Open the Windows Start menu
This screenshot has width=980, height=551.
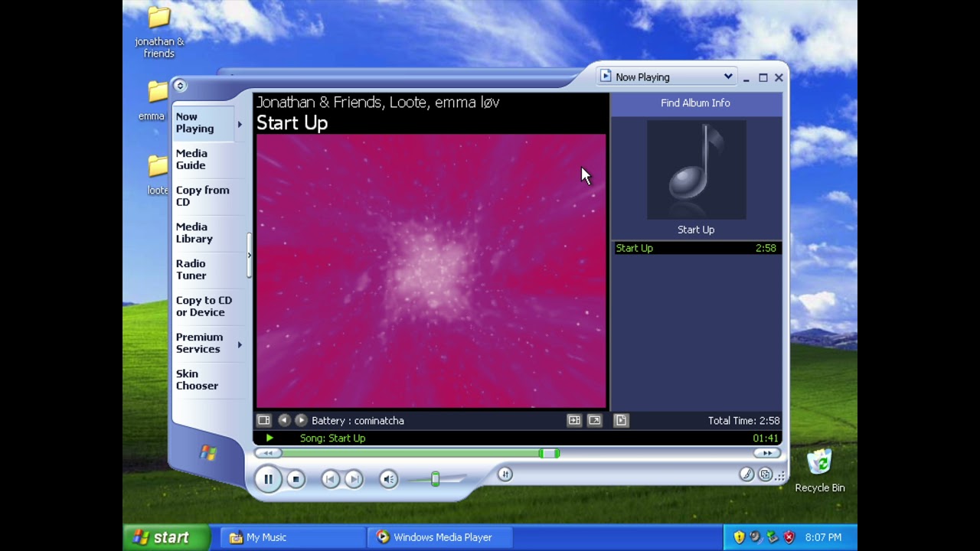point(166,537)
